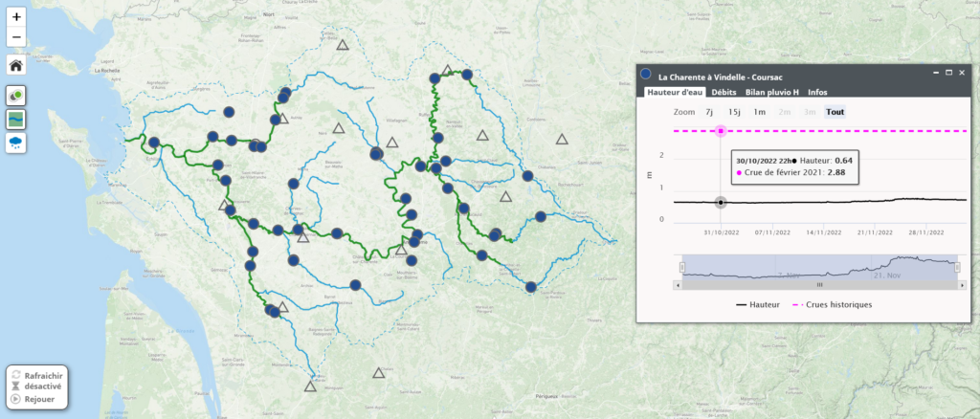Open the Infos tab

click(x=817, y=92)
